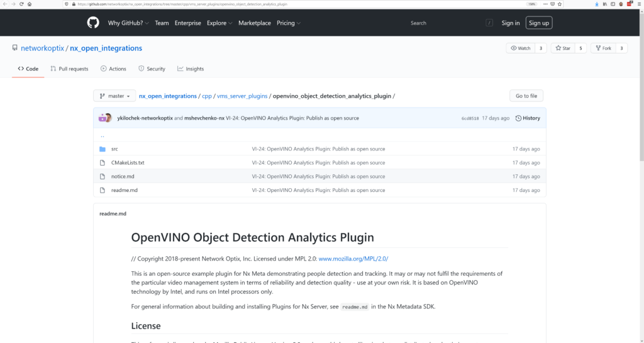Screen dimensions: 644x343
Task: Click the Sign in link
Action: click(x=511, y=23)
